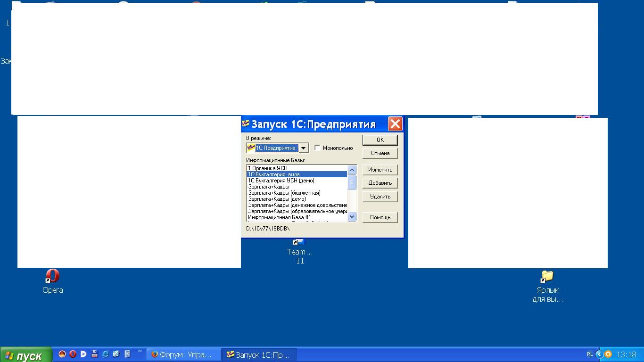Open the Ярлык folder shortcut on desktop
This screenshot has width=644, height=362.
(x=547, y=276)
